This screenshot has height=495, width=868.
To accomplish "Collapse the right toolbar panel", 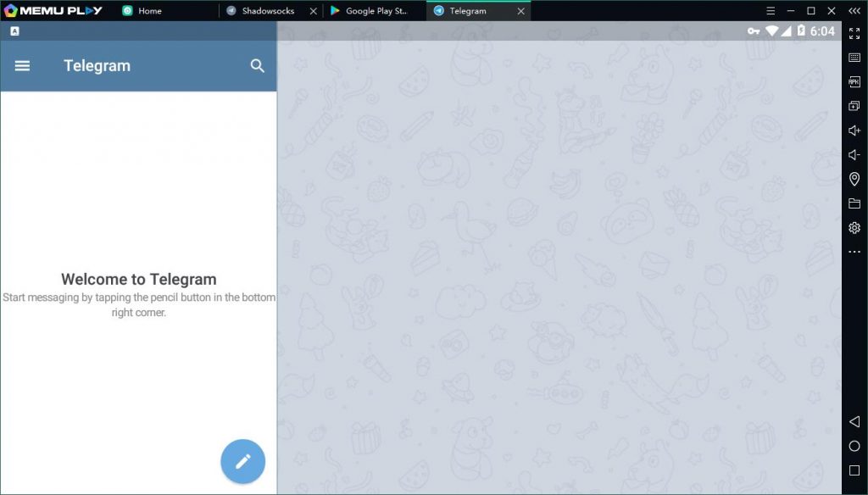I will [854, 11].
